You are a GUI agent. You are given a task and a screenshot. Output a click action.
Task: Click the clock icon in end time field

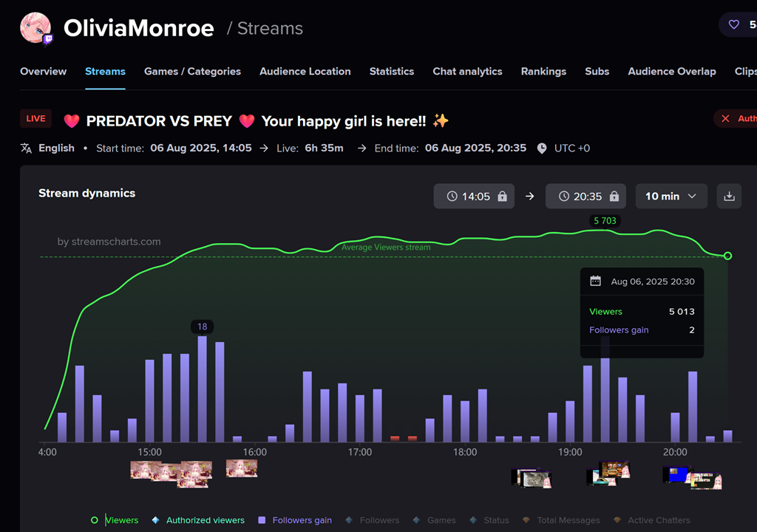(564, 196)
